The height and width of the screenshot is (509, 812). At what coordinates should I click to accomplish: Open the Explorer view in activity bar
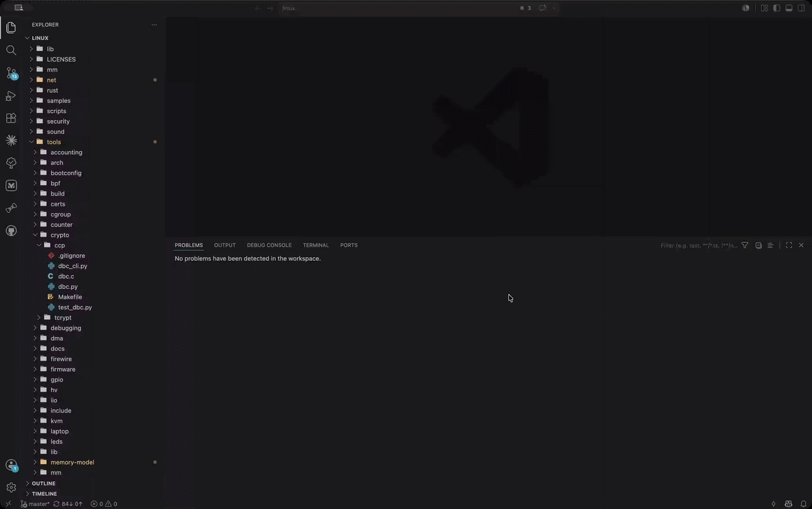tap(11, 27)
